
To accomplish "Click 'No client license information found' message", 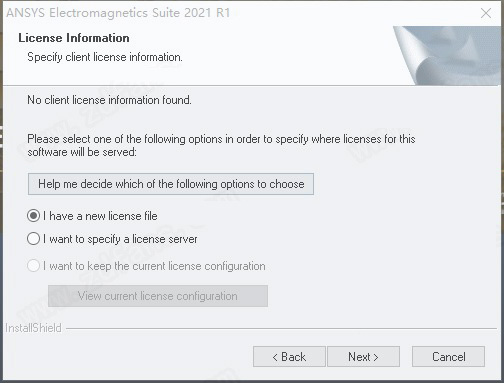I will coord(109,100).
